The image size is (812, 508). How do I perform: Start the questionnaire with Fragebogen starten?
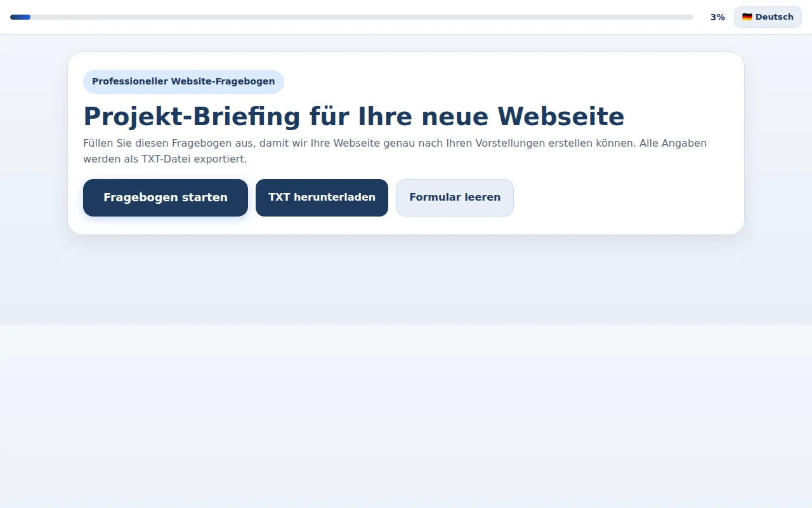click(x=166, y=197)
